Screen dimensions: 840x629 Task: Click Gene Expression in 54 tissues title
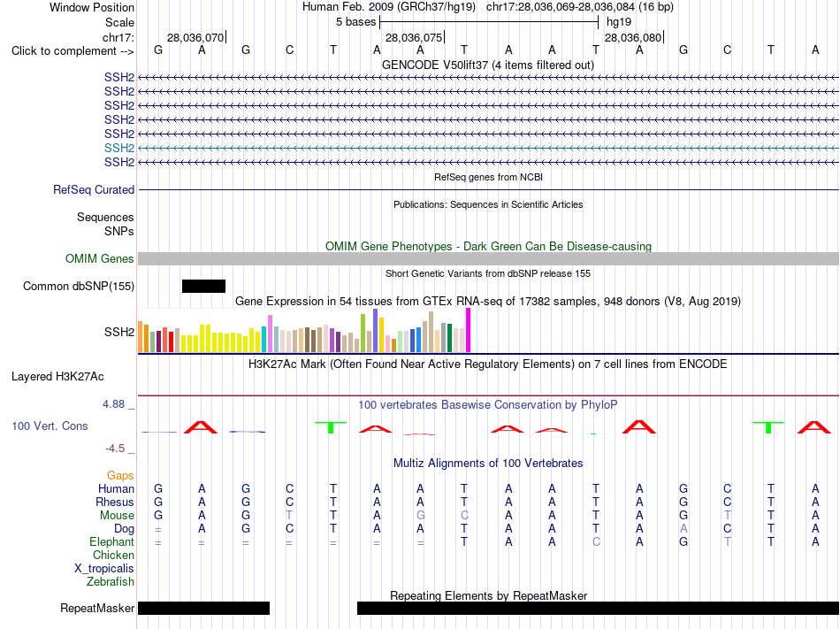coord(488,301)
